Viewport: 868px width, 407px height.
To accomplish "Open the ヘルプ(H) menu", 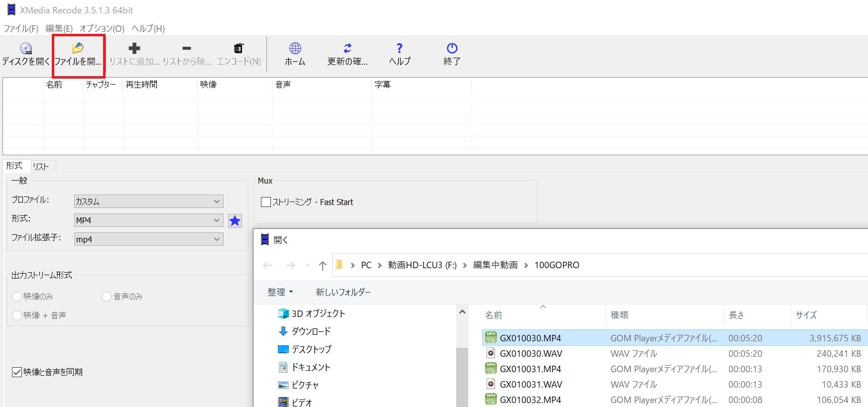I will point(148,28).
